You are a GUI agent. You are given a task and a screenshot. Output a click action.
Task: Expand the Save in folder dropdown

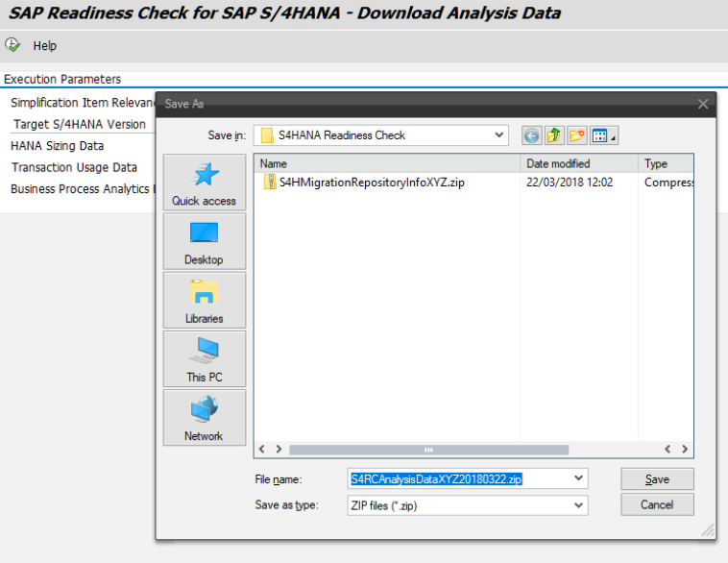[x=499, y=135]
